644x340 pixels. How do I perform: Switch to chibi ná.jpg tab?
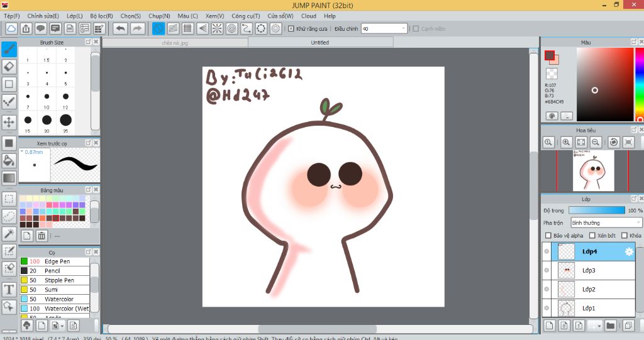[x=175, y=42]
